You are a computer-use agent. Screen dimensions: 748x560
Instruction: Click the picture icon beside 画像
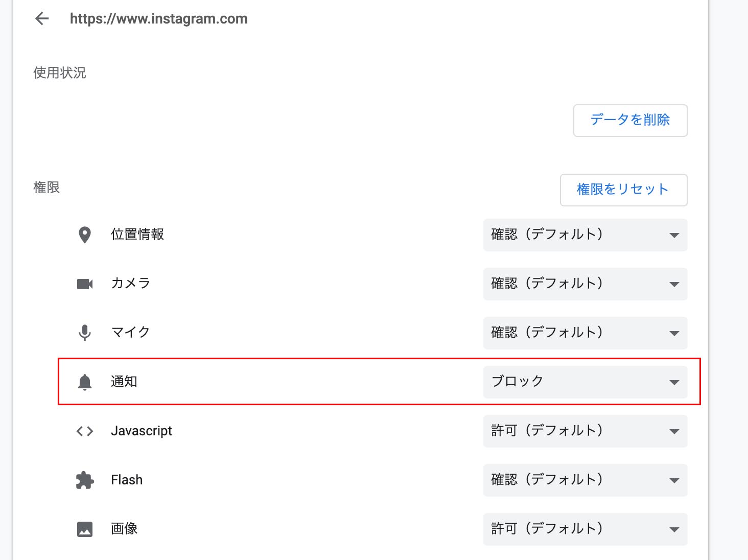pos(85,529)
